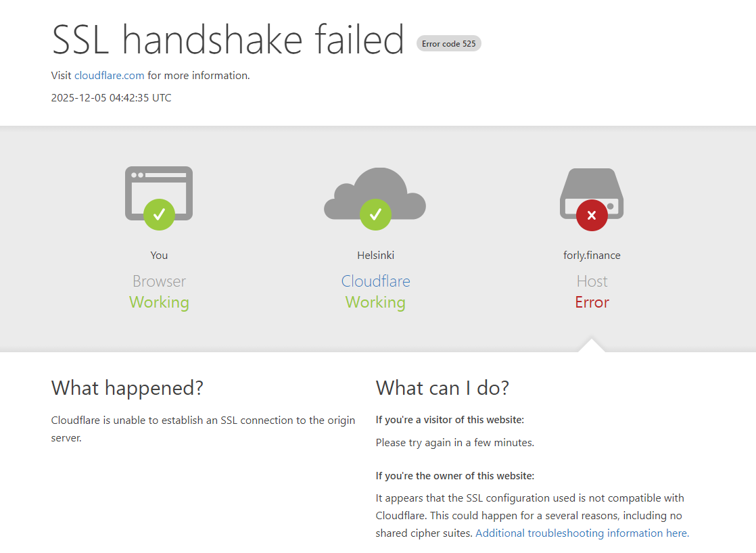756x553 pixels.
Task: Click the red Error status text
Action: (592, 302)
